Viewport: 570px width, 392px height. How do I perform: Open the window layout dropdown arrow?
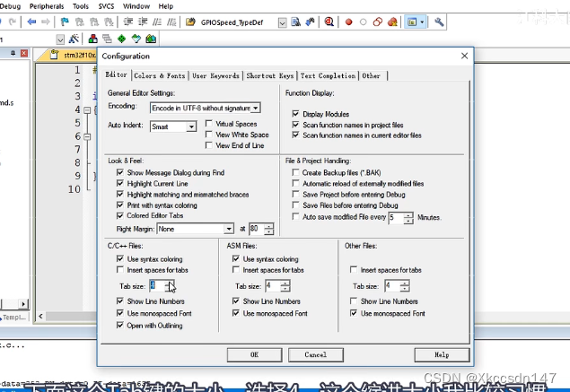[422, 22]
